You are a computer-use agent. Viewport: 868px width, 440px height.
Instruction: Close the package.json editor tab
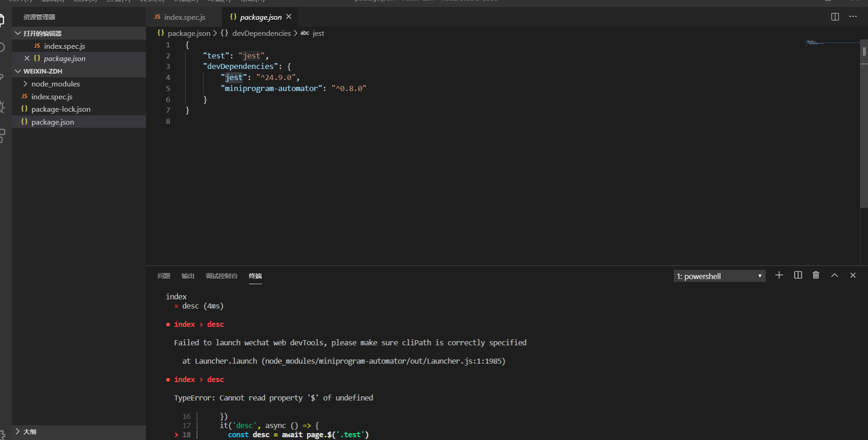[x=289, y=17]
